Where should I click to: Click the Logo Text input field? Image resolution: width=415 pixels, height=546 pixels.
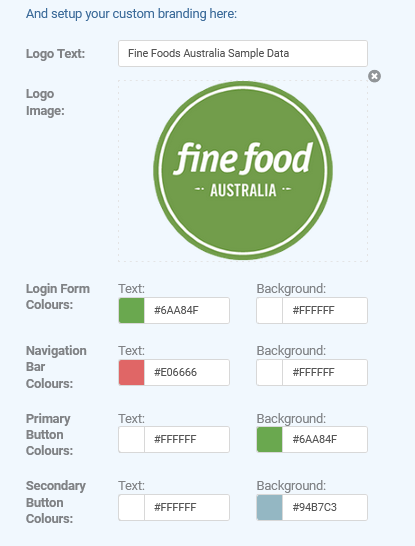coord(243,53)
